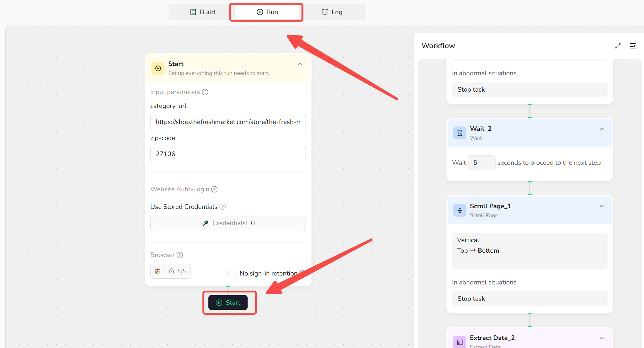This screenshot has width=644, height=348.
Task: Click the Scroll Page_1 step icon
Action: (459, 210)
